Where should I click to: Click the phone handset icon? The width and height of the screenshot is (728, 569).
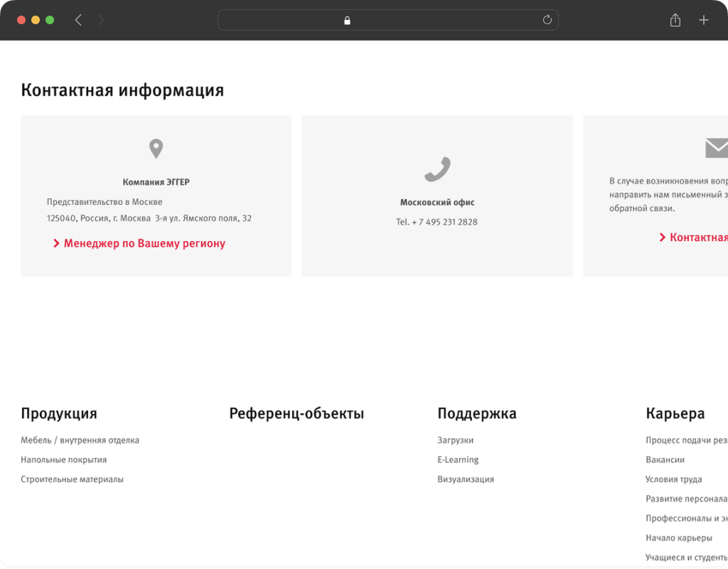pos(437,169)
